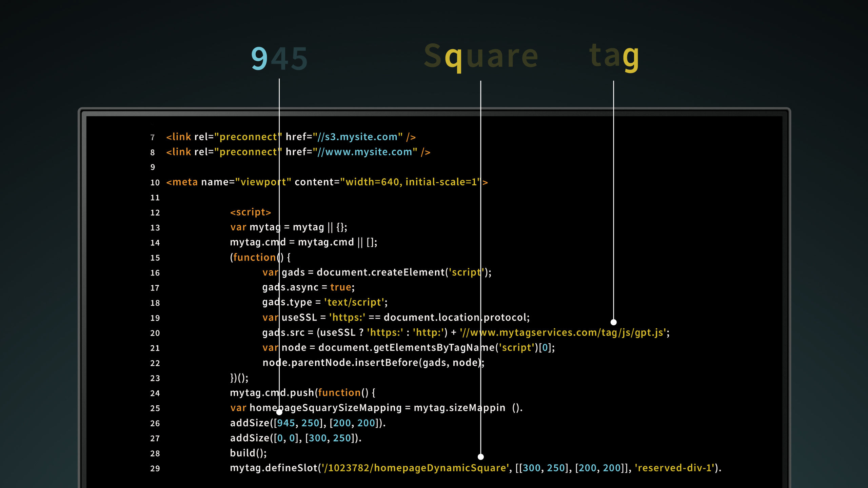Screen dimensions: 868x488
Task: Click the mytagservices.com gpt.js URL string
Action: [x=563, y=332]
